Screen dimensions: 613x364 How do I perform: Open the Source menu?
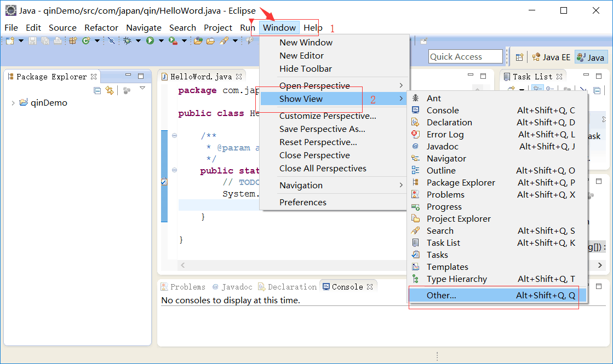tap(62, 28)
